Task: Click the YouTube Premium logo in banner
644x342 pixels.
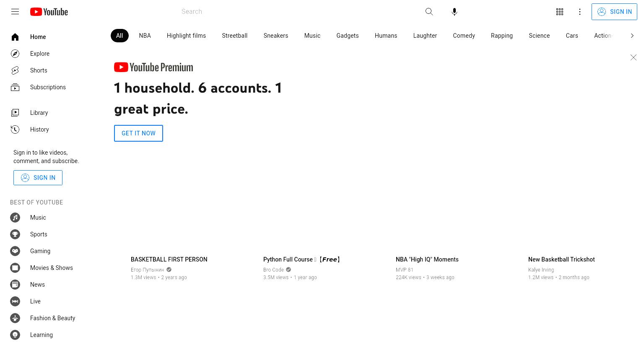Action: click(153, 67)
